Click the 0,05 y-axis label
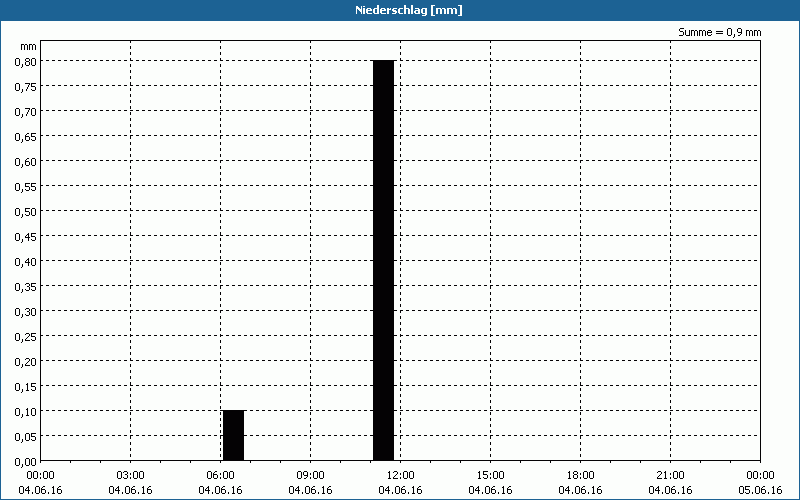Screen dimensions: 800x500 tap(26, 436)
